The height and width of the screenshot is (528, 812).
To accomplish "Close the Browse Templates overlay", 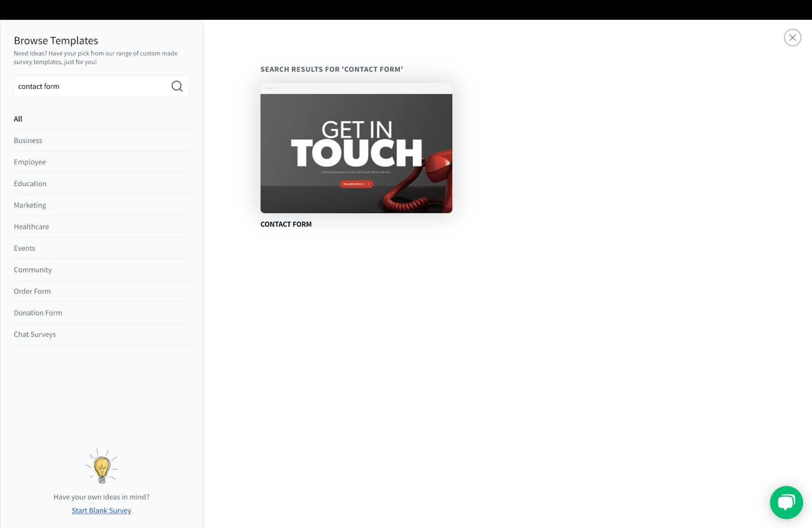I will click(792, 38).
